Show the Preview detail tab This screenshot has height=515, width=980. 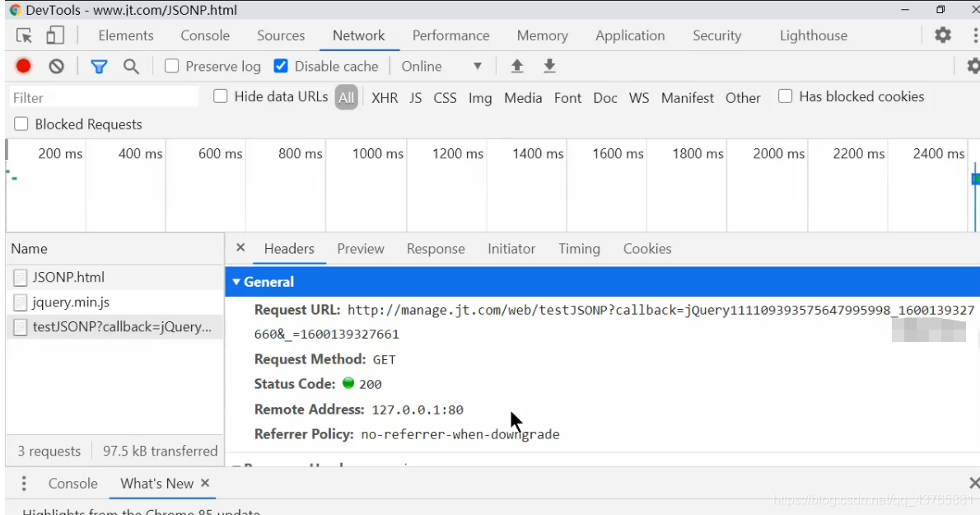[x=361, y=249]
